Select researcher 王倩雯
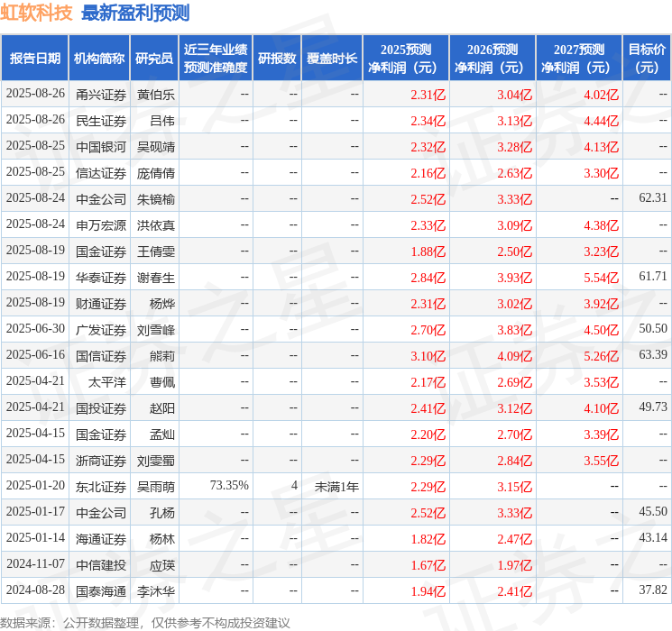 click(x=155, y=251)
